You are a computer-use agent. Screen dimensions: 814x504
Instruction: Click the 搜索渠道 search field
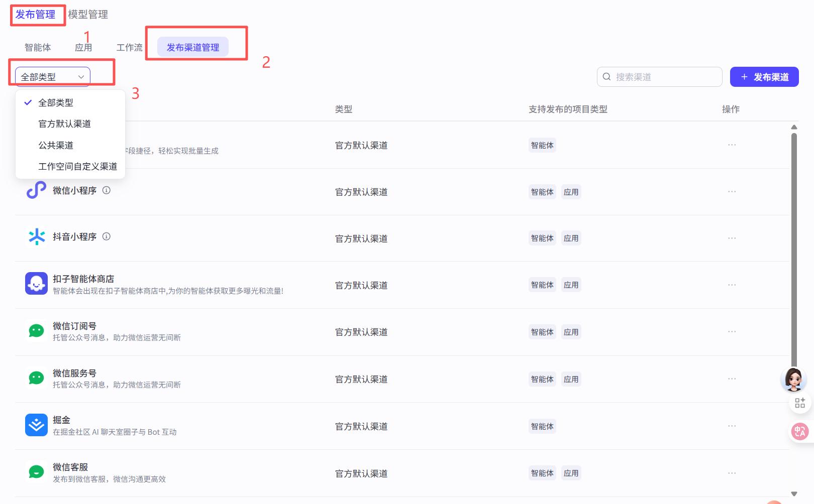659,76
